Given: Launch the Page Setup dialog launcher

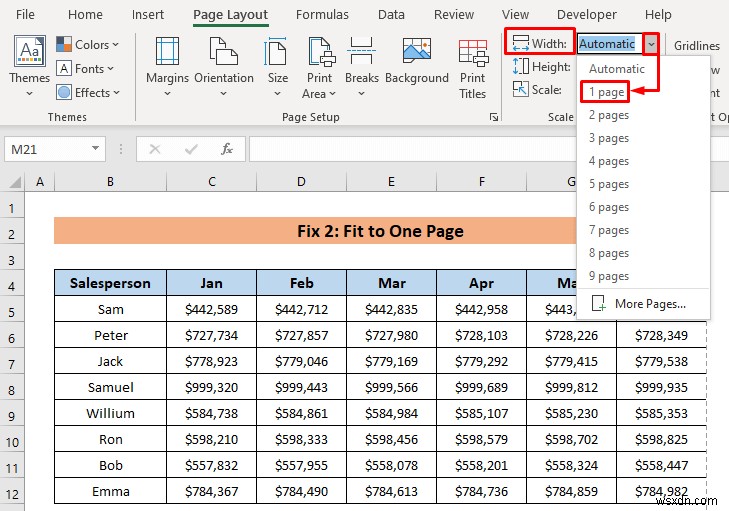Looking at the screenshot, I should click(493, 117).
